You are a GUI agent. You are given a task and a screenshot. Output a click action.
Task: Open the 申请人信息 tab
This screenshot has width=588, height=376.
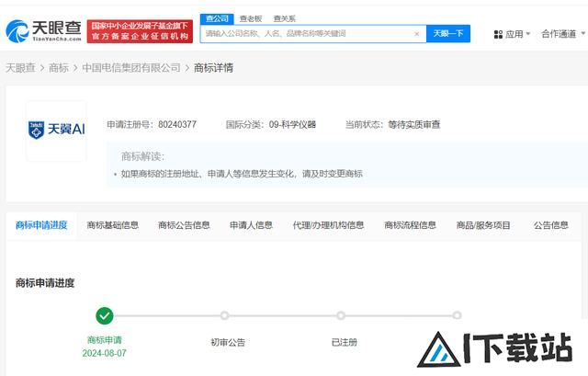[x=251, y=225]
